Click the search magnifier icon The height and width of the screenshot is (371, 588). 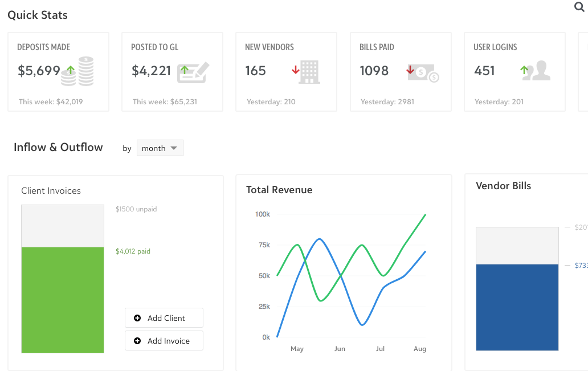pos(579,7)
